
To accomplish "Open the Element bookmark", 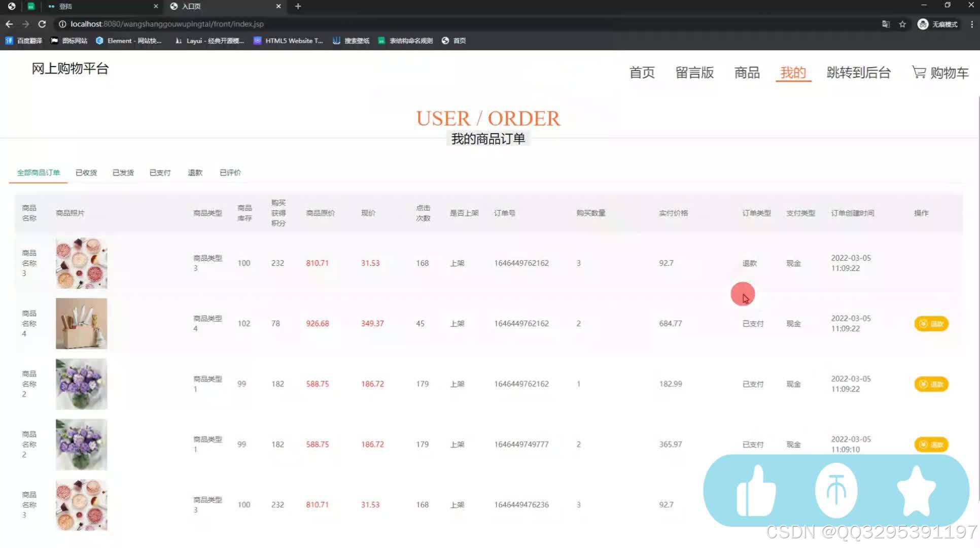I will (129, 41).
